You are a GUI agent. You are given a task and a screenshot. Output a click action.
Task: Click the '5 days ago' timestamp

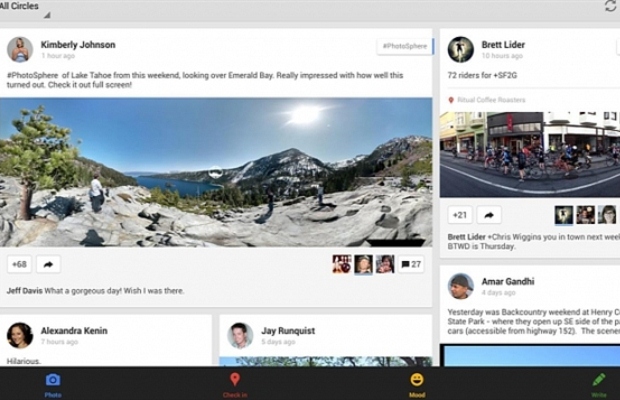(x=278, y=342)
